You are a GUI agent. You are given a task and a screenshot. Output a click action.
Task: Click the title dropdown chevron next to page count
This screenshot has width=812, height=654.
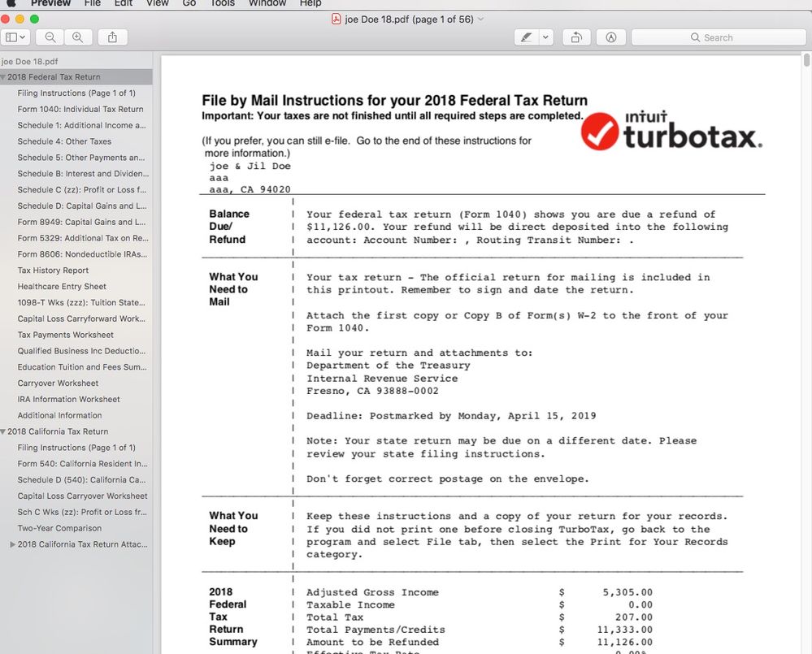tap(480, 19)
